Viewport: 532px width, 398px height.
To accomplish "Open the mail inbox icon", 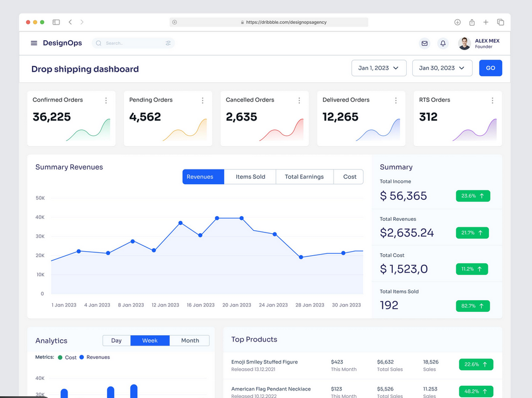I will tap(424, 43).
